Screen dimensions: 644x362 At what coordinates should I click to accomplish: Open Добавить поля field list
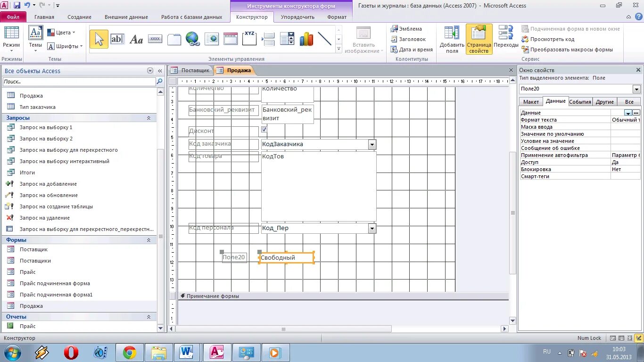[452, 40]
